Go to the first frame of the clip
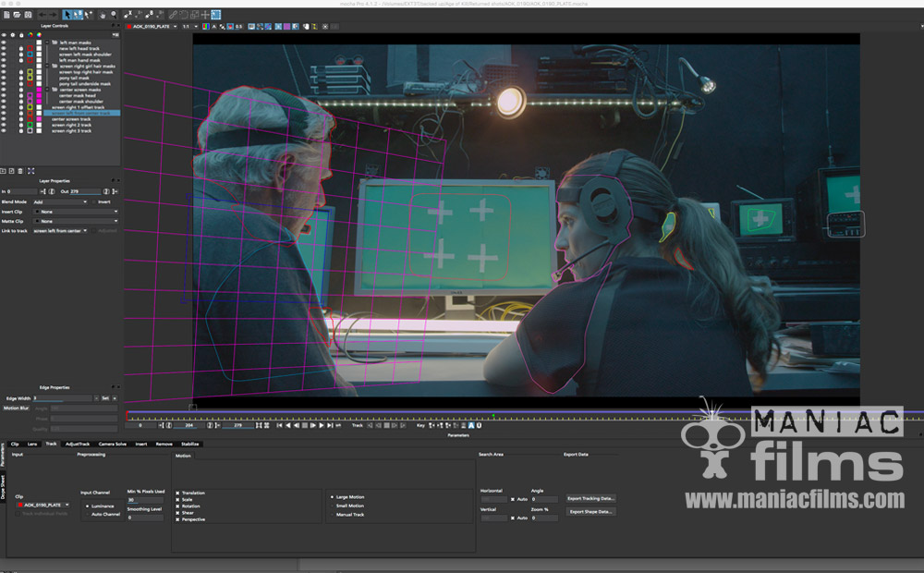Screen dimensions: 924x573 click(x=279, y=425)
